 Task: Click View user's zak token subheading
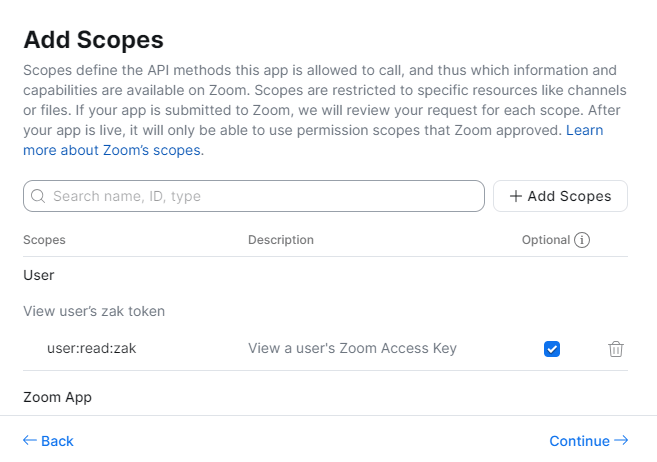94,311
